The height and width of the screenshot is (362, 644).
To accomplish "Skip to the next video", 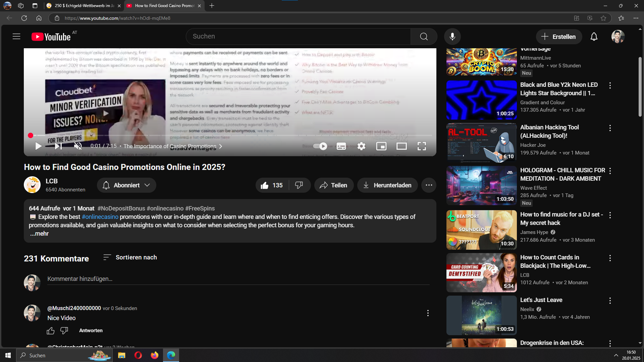I will [x=58, y=146].
